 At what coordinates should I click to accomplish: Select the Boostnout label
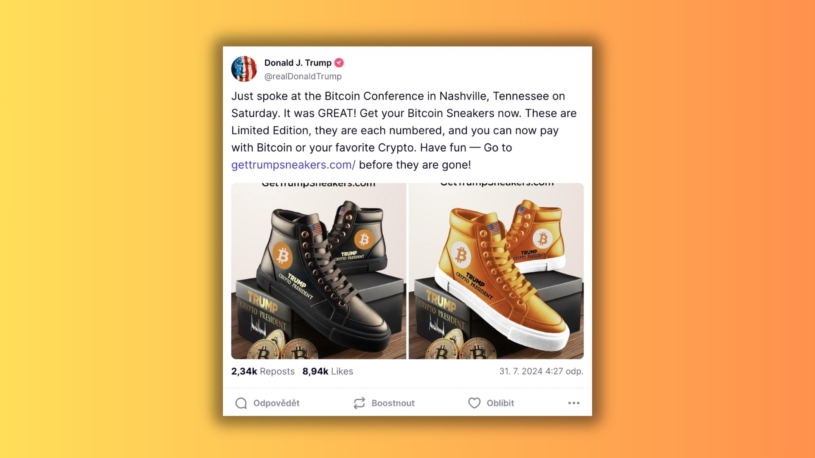coord(393,403)
